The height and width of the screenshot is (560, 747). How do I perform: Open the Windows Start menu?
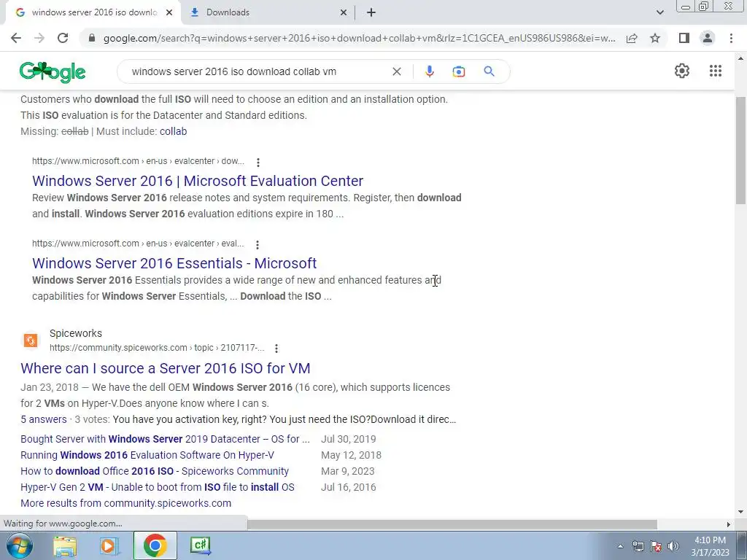click(x=19, y=545)
